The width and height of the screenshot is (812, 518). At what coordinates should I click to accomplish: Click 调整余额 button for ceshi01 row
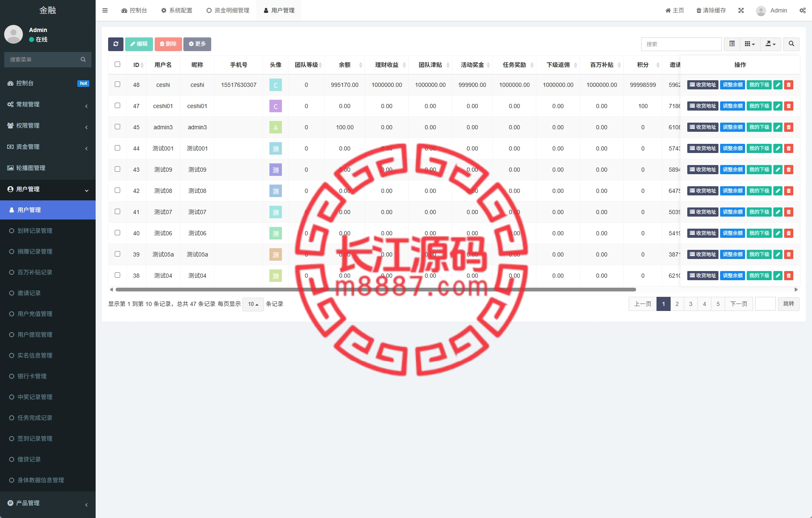tap(733, 106)
